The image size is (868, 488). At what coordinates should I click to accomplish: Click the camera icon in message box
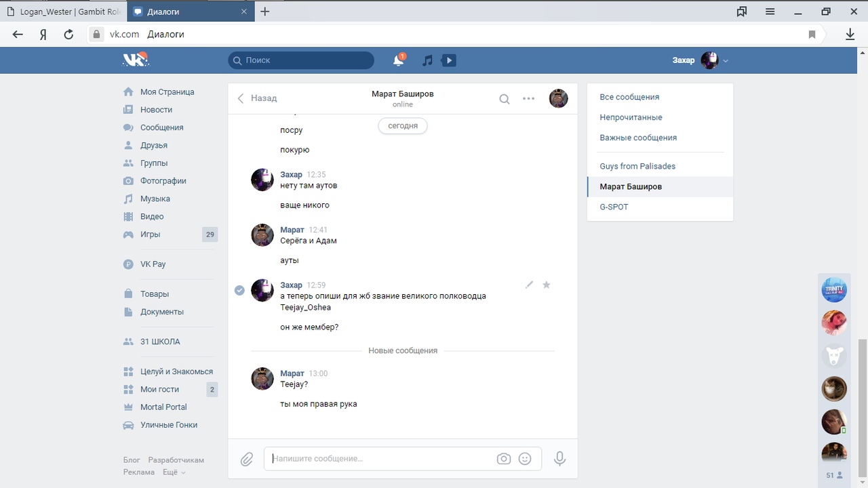[503, 459]
